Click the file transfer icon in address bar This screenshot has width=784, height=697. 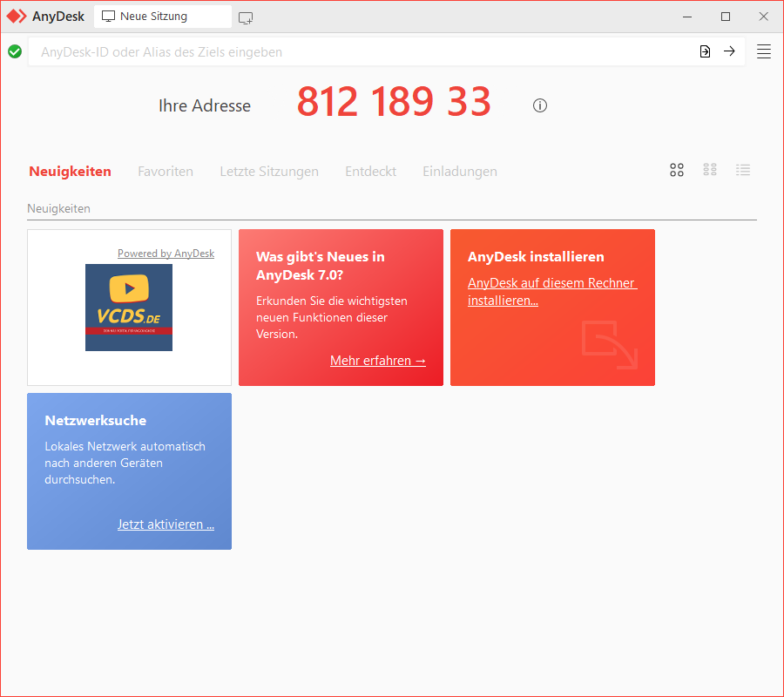pyautogui.click(x=705, y=51)
